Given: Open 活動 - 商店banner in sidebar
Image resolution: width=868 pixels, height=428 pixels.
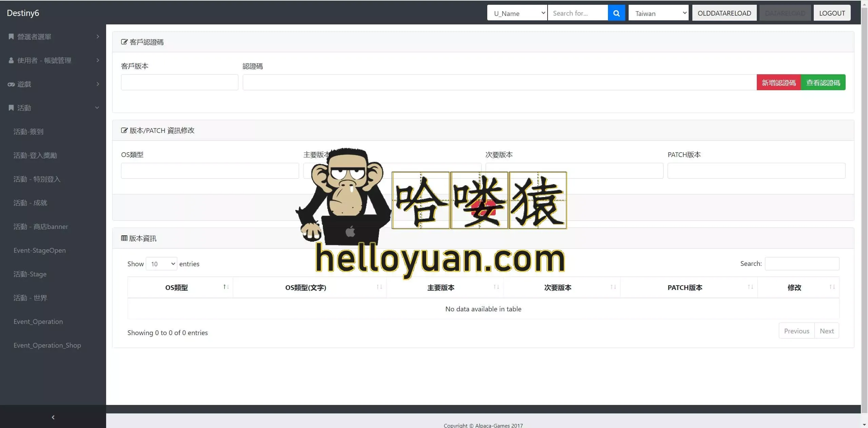Looking at the screenshot, I should [41, 227].
